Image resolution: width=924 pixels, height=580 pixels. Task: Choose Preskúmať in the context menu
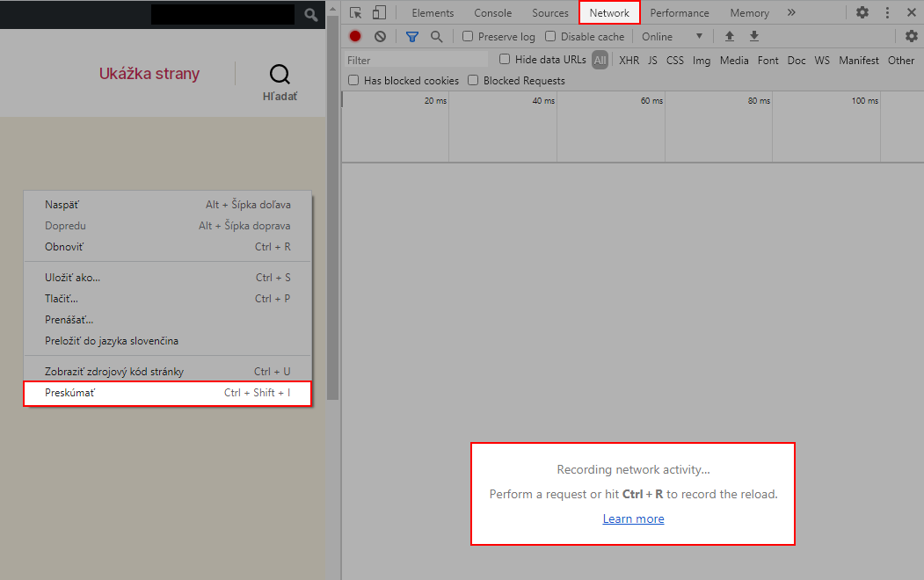pyautogui.click(x=167, y=393)
